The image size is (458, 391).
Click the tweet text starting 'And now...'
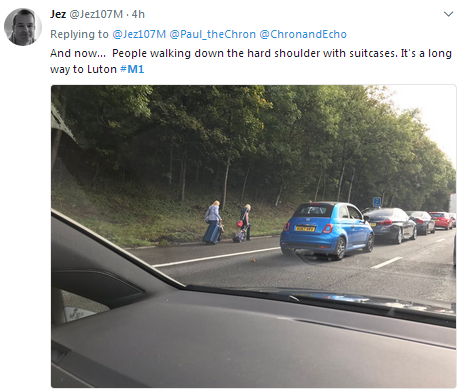251,61
